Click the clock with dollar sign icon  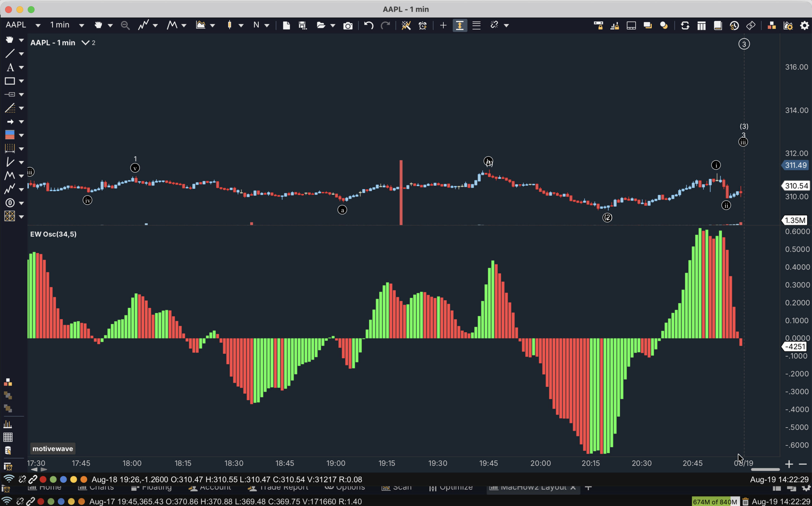[x=734, y=25]
